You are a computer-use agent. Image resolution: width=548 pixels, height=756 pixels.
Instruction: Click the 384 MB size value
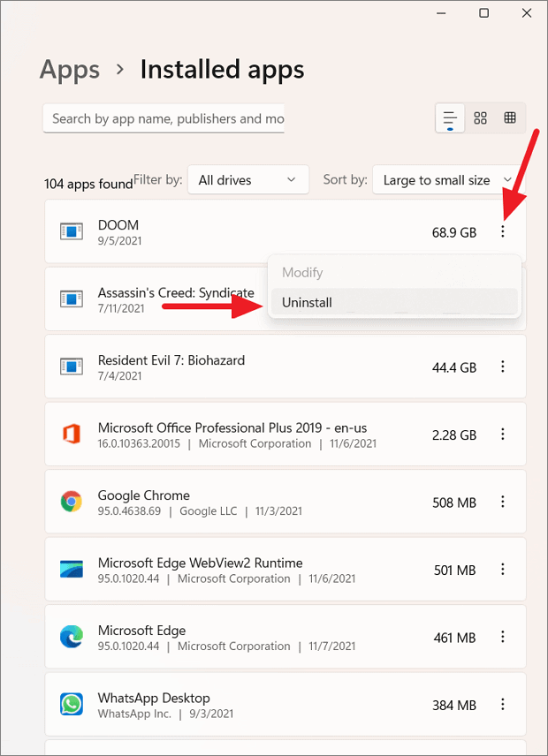click(454, 705)
